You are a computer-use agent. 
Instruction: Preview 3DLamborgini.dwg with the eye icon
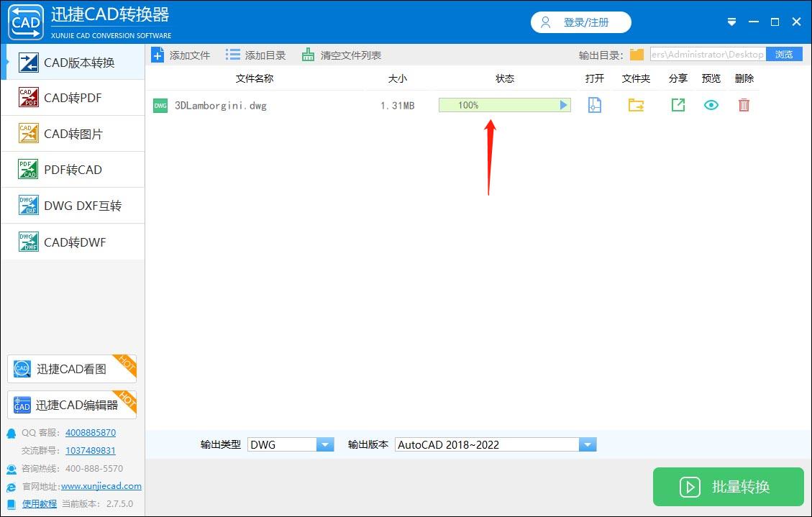[711, 105]
